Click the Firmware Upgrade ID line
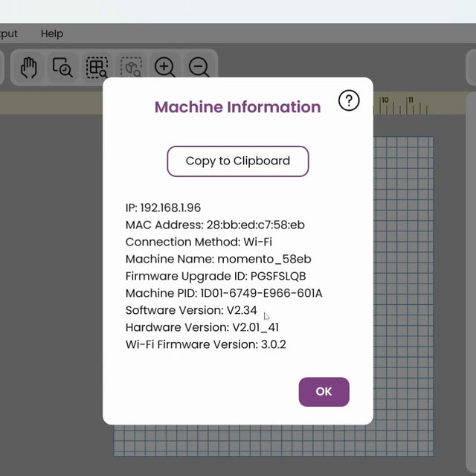 point(216,276)
